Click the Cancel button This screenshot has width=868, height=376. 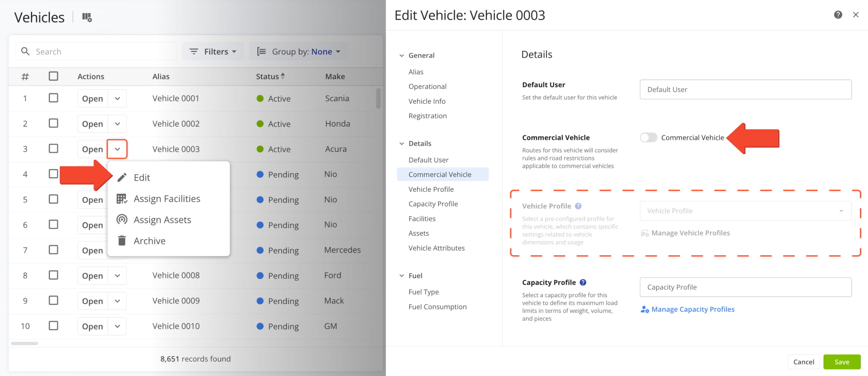804,362
